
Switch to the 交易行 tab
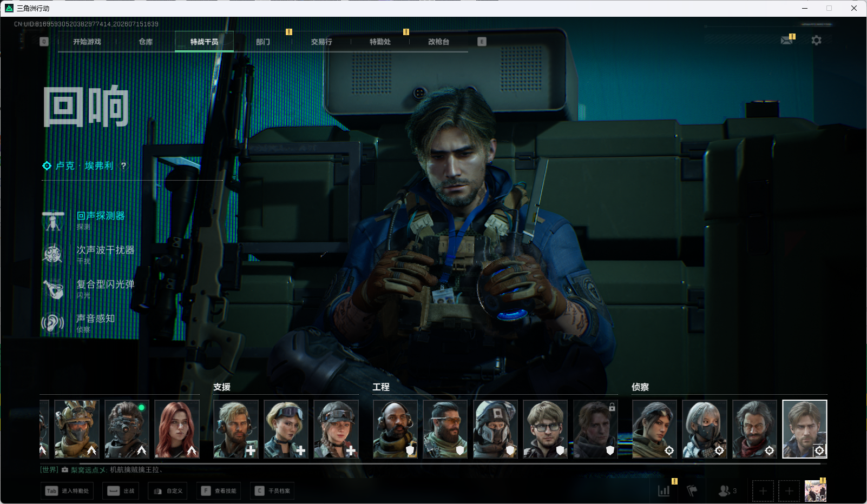(321, 42)
